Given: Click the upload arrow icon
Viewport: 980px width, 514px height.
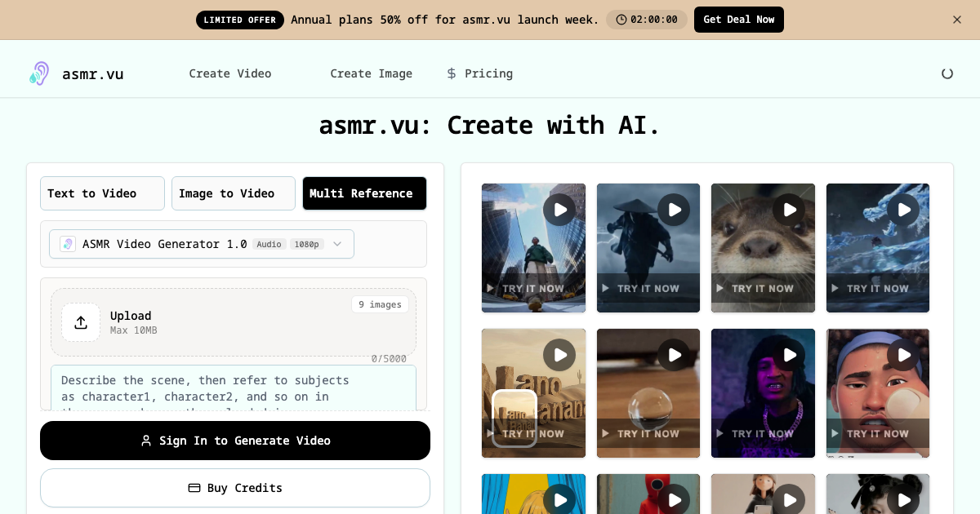Looking at the screenshot, I should (x=81, y=322).
